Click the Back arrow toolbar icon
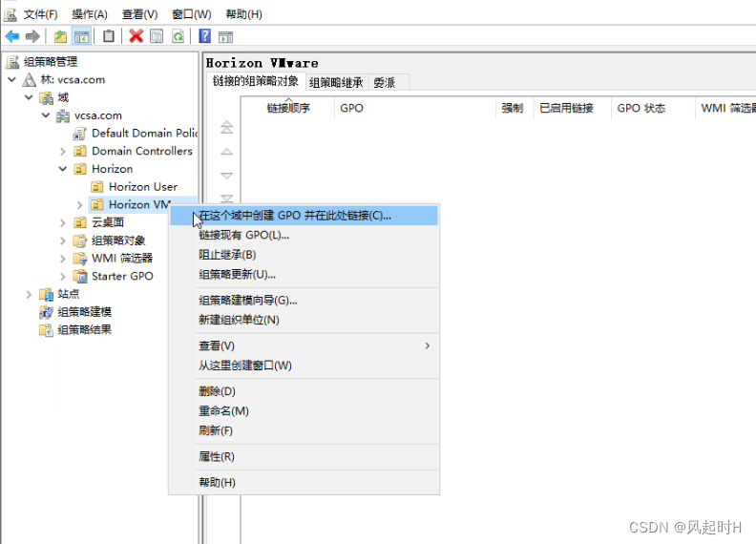Image resolution: width=756 pixels, height=544 pixels. point(12,36)
